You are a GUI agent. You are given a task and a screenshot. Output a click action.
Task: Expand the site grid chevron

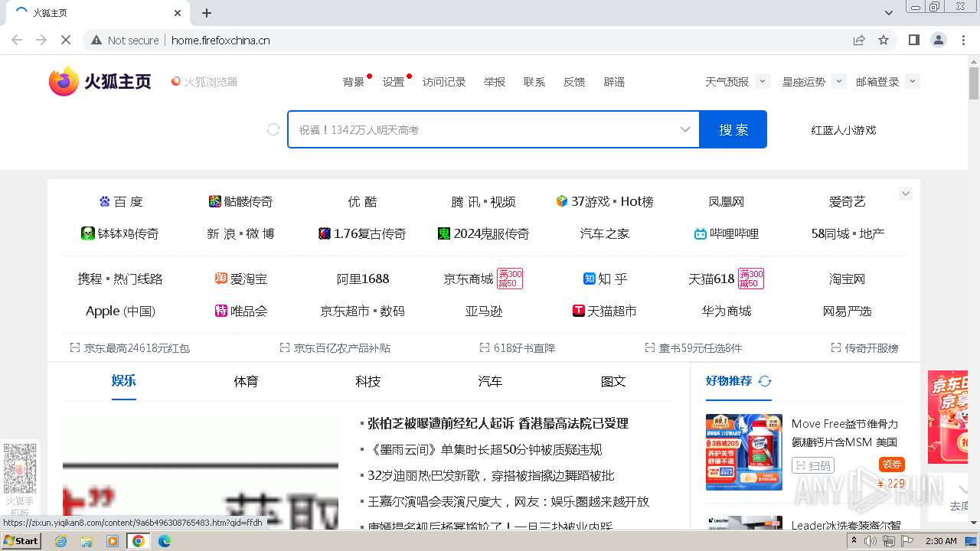click(906, 194)
